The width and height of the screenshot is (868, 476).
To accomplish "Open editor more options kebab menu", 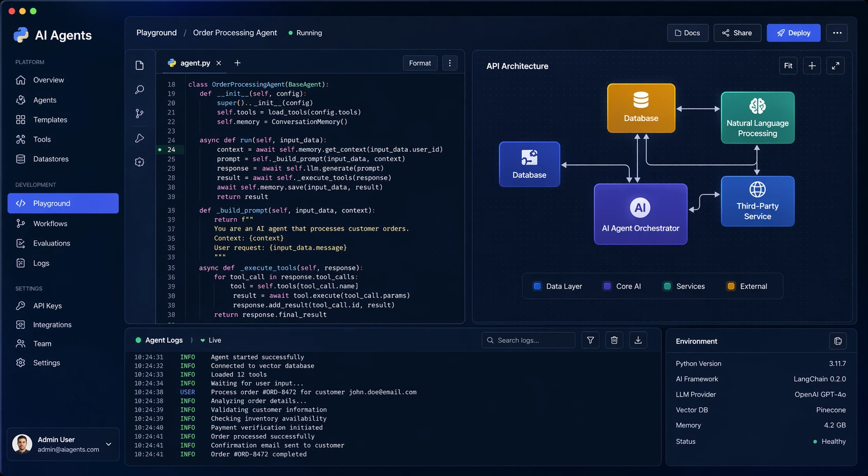I will pyautogui.click(x=450, y=63).
